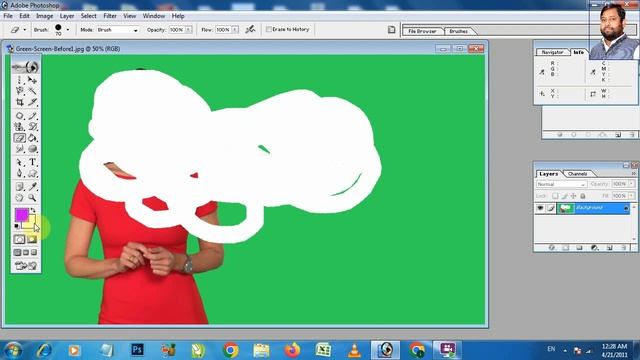Screen dimensions: 640x360
Task: Switch to the Navigator tab
Action: pos(552,52)
